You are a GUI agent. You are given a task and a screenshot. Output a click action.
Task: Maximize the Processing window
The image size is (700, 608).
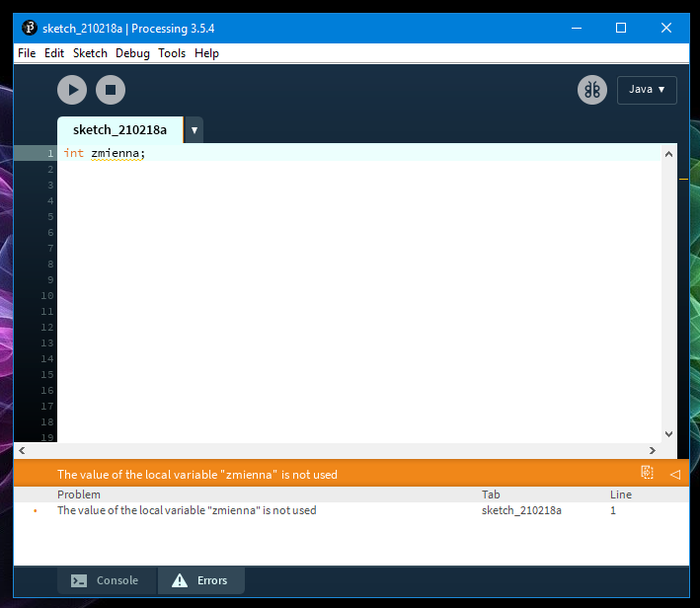pyautogui.click(x=621, y=28)
